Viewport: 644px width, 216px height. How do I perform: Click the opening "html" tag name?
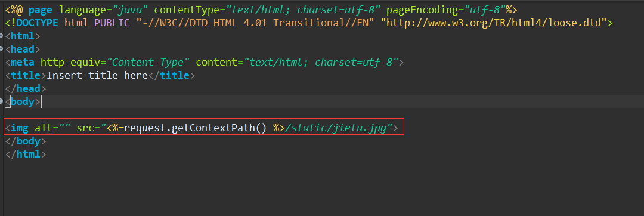(x=23, y=36)
